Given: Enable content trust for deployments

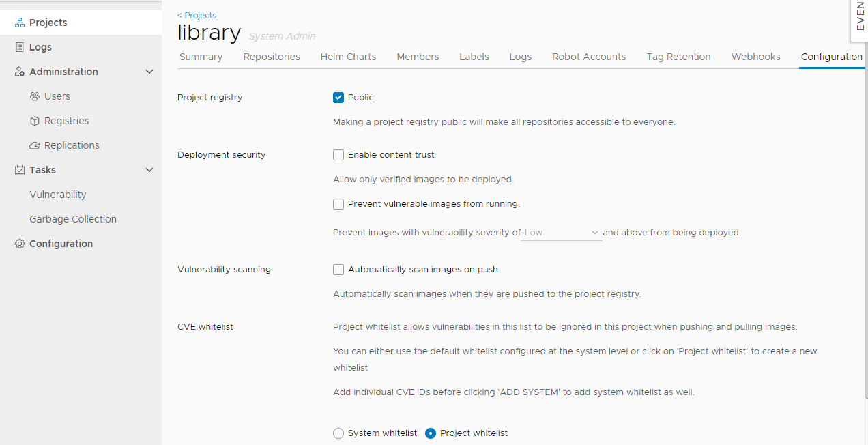Looking at the screenshot, I should (x=338, y=154).
